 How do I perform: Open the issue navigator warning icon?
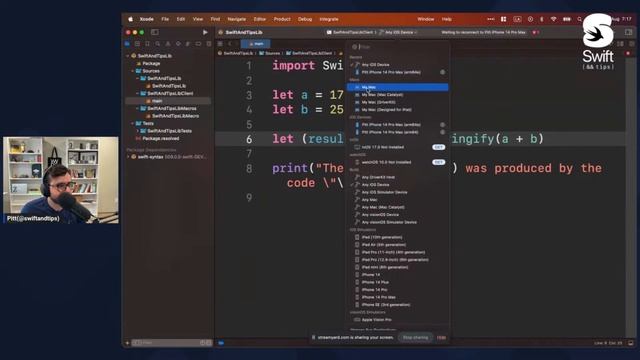point(168,44)
